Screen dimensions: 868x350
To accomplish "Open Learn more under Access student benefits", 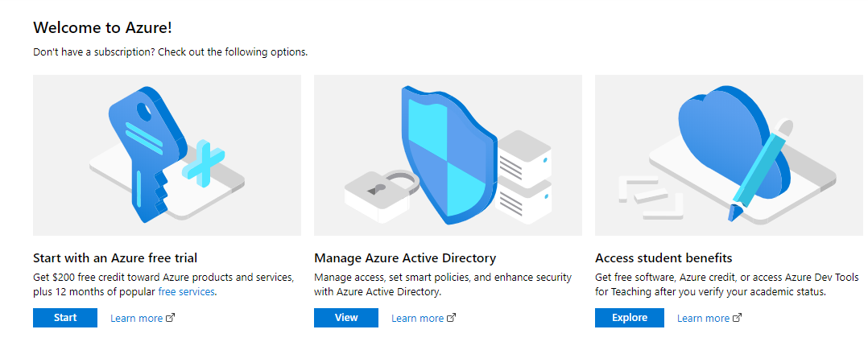I will pos(703,318).
